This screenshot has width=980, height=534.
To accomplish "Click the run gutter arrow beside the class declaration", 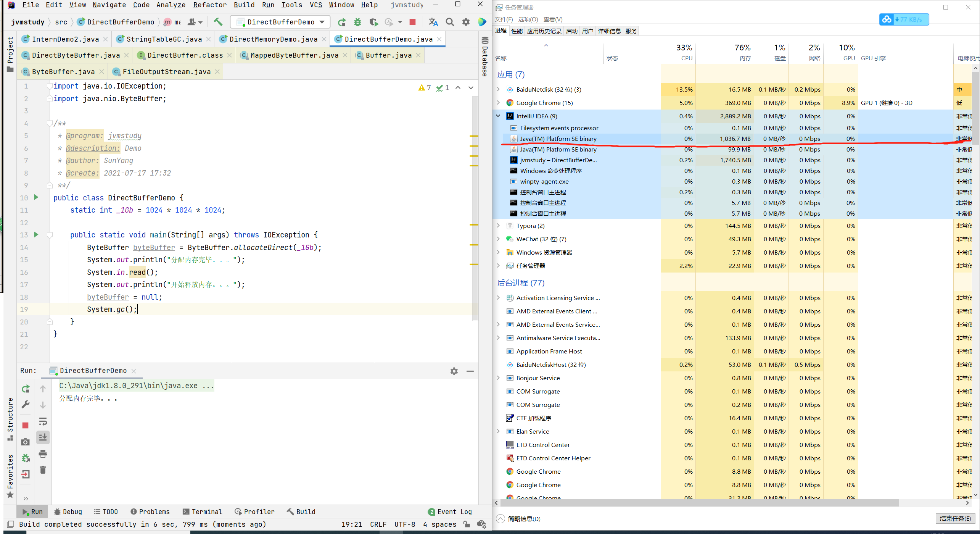I will point(36,197).
